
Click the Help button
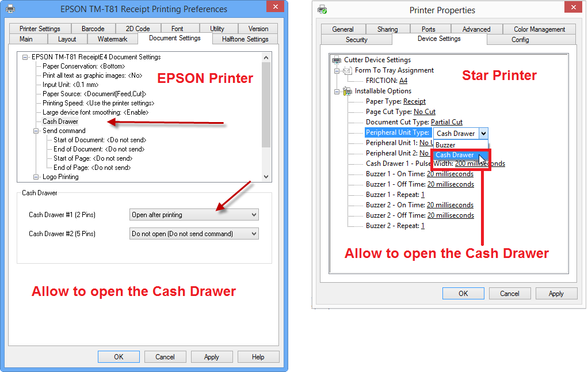click(258, 357)
